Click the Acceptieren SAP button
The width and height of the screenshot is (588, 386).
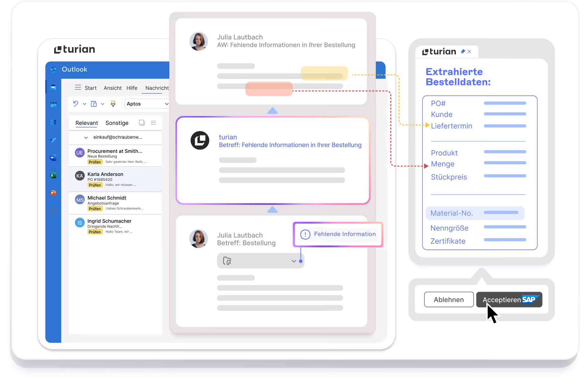click(x=509, y=300)
